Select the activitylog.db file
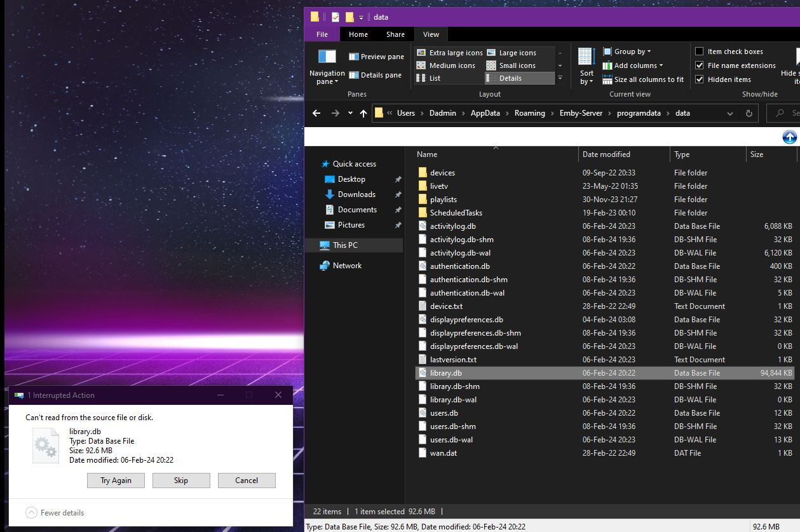 click(x=452, y=226)
